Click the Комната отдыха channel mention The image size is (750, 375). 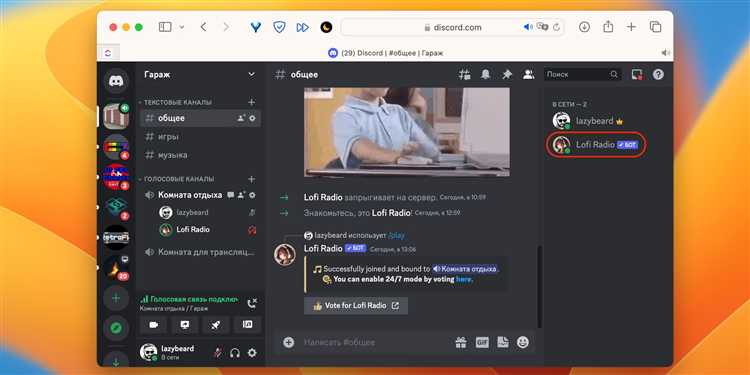tap(465, 269)
